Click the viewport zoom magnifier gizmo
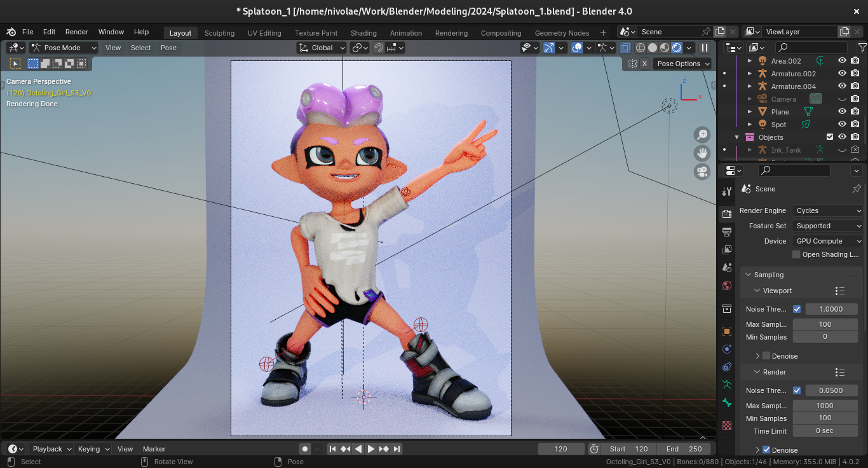The width and height of the screenshot is (868, 468). pyautogui.click(x=702, y=135)
